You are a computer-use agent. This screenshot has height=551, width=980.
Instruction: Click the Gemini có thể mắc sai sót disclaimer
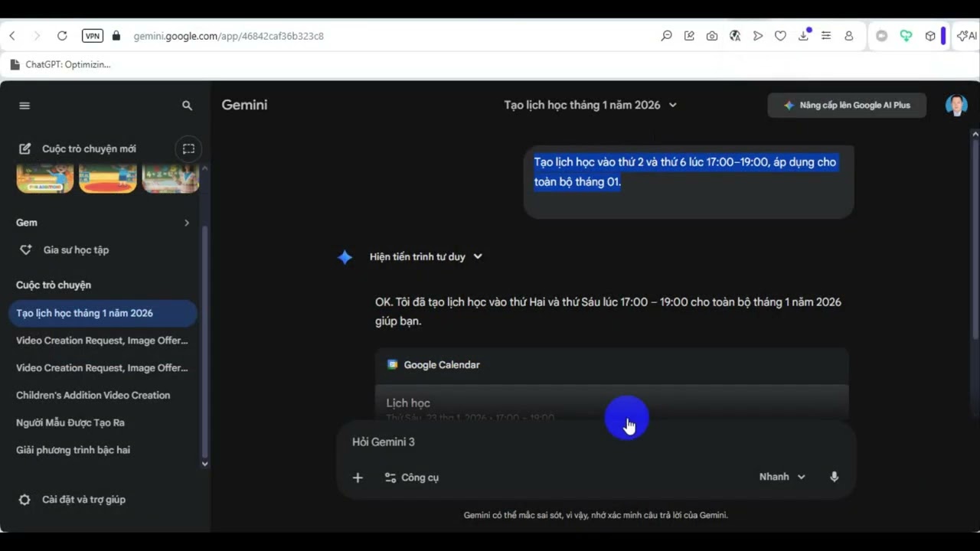pos(596,515)
